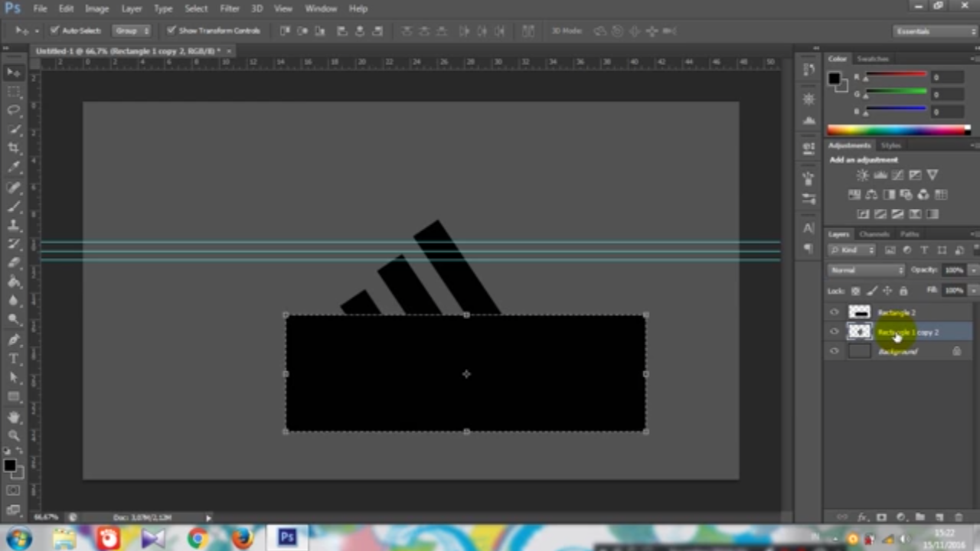Open Firefox from the taskbar
Viewport: 980px width, 551px height.
click(x=242, y=539)
